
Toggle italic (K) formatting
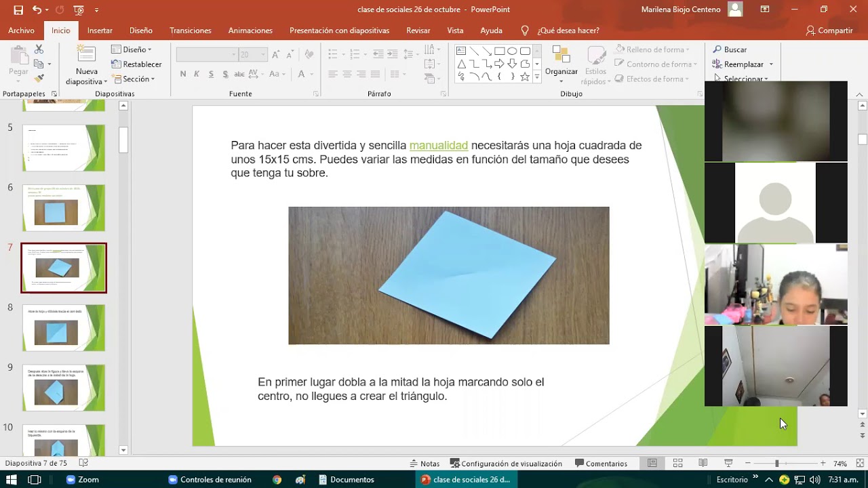pos(197,74)
